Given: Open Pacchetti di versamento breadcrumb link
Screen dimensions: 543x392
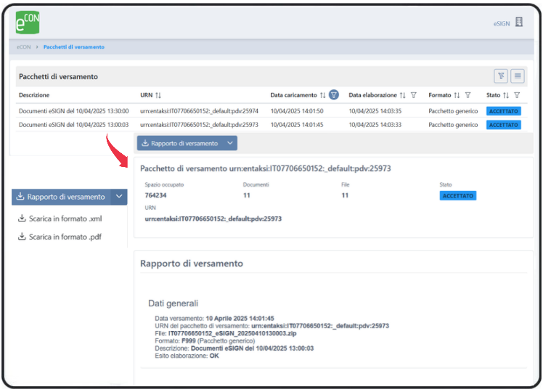Looking at the screenshot, I should point(74,47).
